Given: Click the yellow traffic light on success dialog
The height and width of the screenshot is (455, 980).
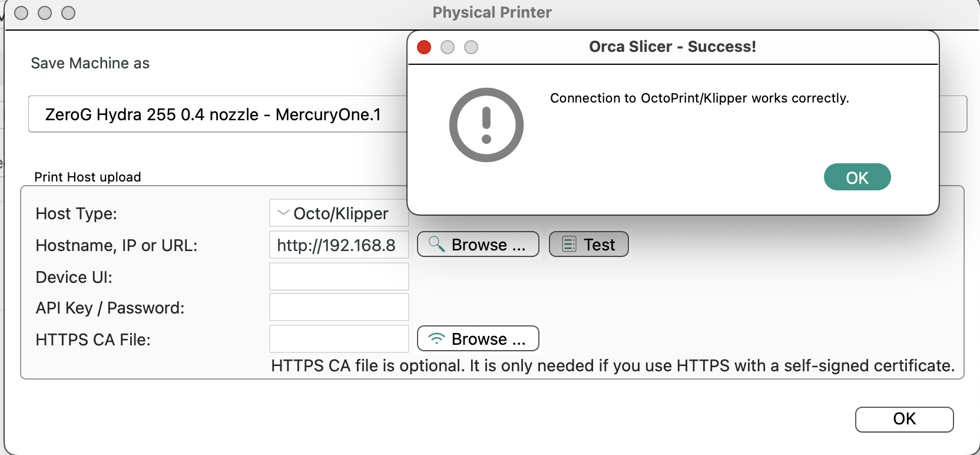Looking at the screenshot, I should point(447,47).
